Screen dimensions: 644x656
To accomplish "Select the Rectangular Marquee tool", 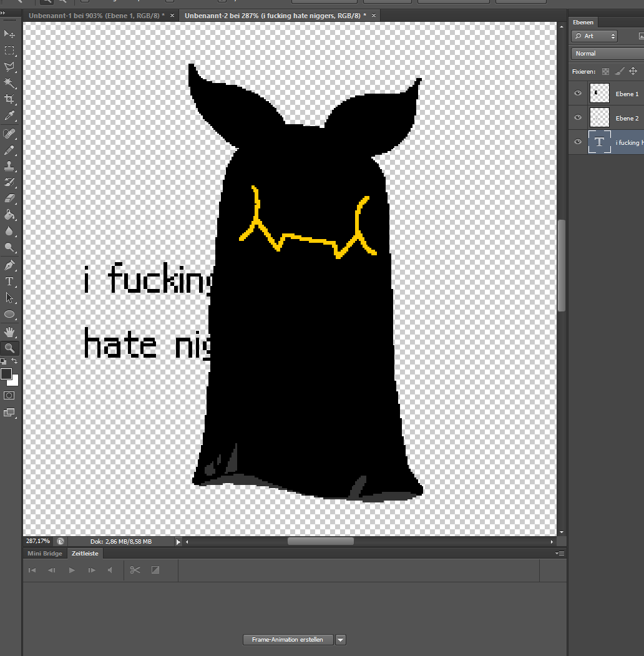I will click(x=9, y=51).
